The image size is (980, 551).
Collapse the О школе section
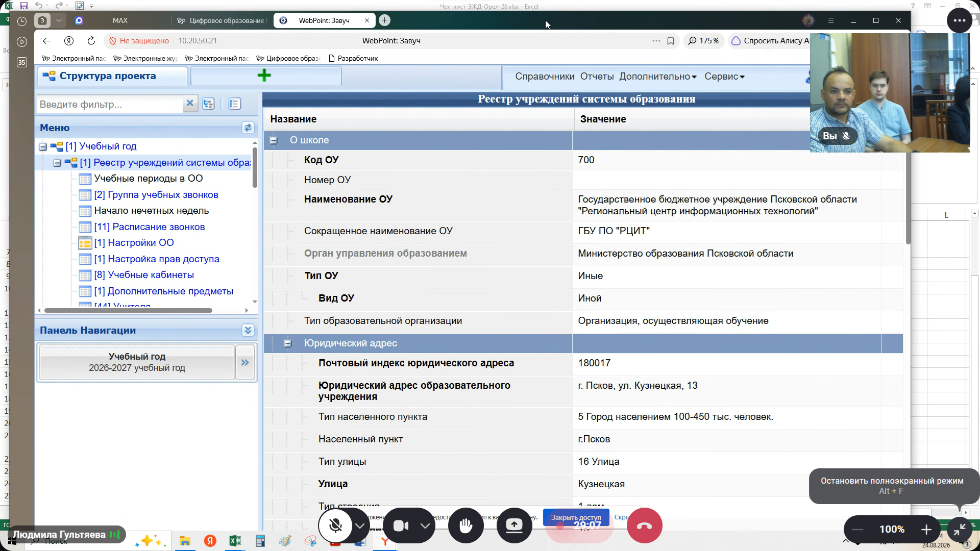(x=274, y=140)
